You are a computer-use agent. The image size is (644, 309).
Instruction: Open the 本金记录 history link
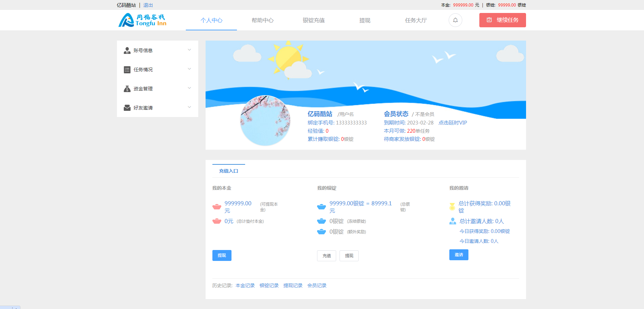(245, 285)
